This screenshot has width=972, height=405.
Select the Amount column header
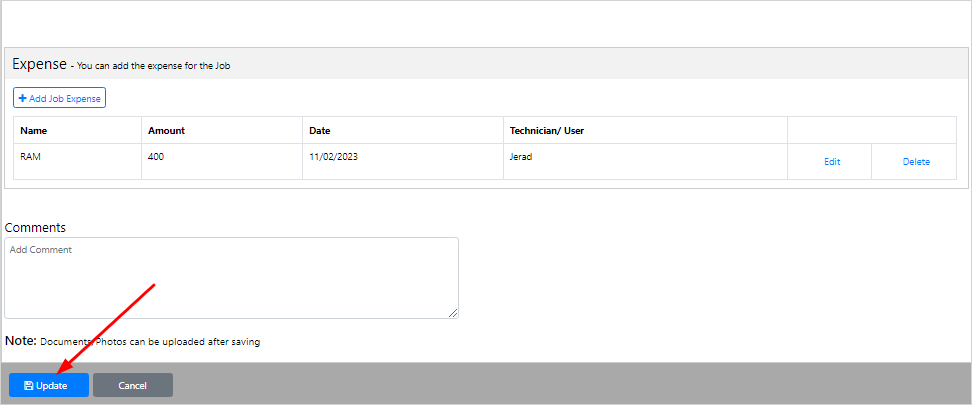point(167,131)
